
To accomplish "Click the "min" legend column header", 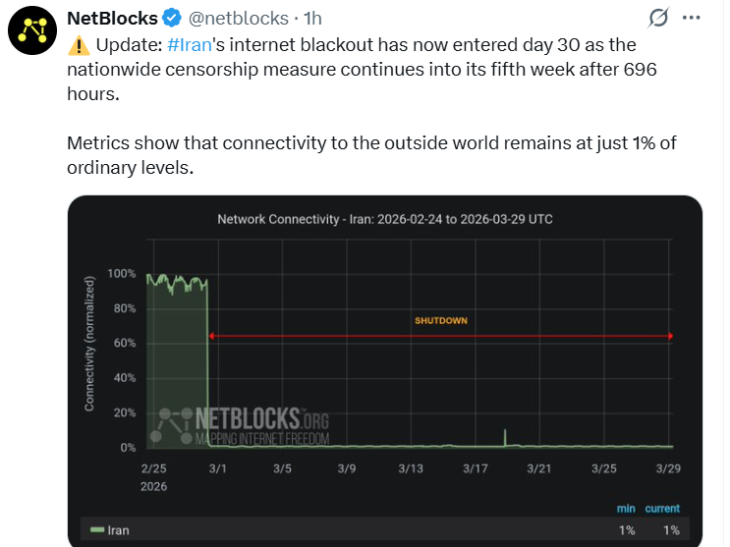I will tap(625, 509).
